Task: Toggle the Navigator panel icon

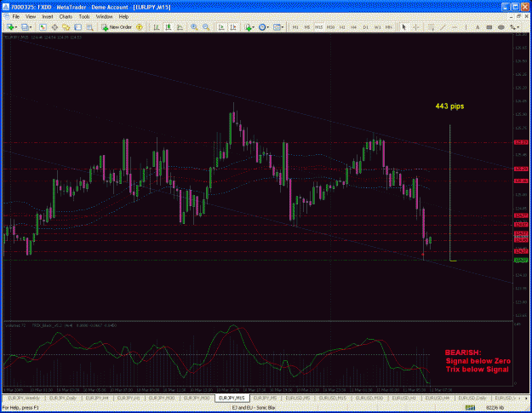Action: coord(66,27)
